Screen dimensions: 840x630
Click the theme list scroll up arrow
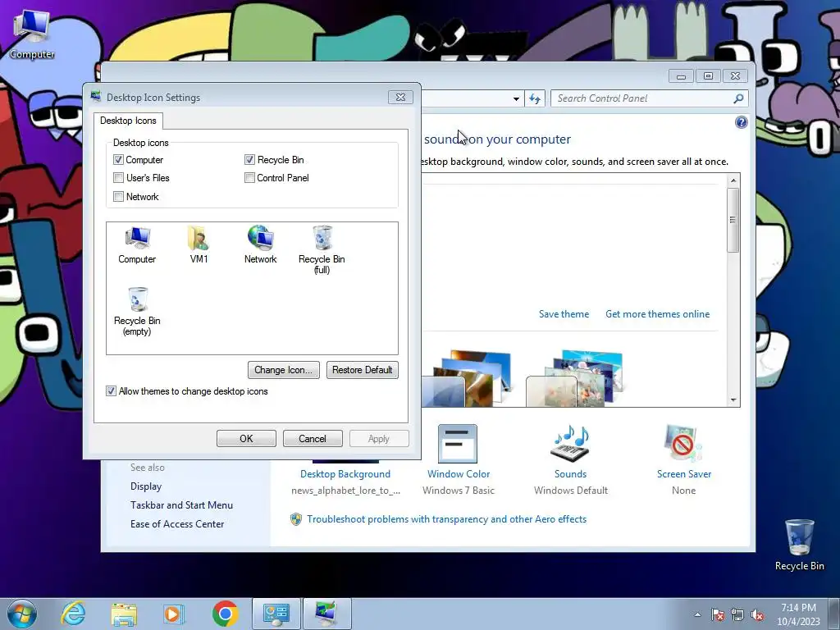point(733,180)
